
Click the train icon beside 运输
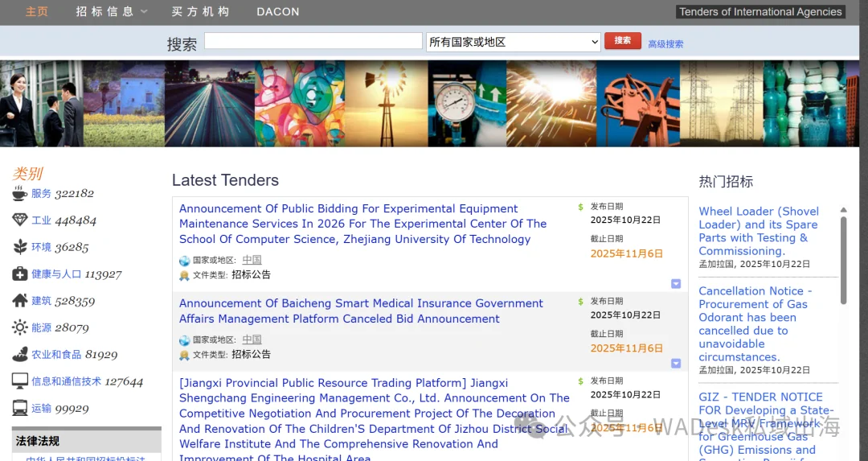(x=19, y=409)
